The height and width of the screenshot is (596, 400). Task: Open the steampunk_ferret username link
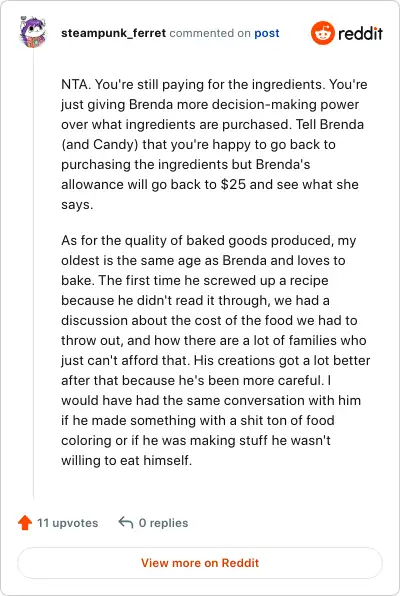pyautogui.click(x=113, y=33)
